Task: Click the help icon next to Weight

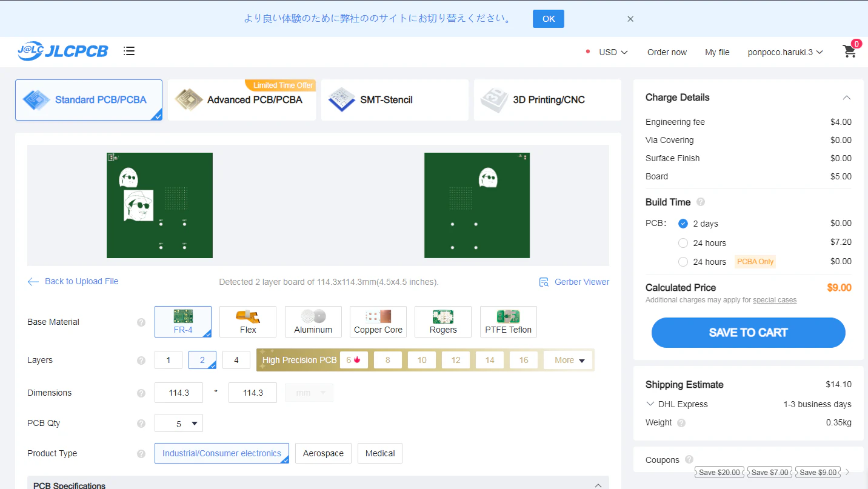Action: tap(681, 423)
